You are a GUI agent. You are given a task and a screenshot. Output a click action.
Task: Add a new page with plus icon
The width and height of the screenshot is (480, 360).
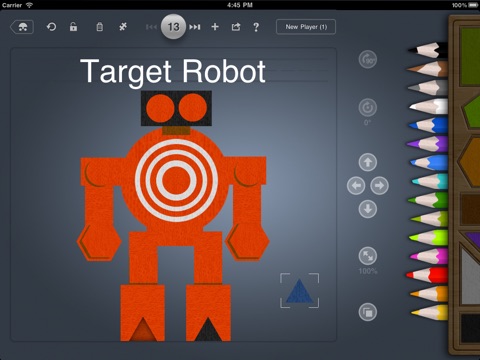(x=215, y=27)
